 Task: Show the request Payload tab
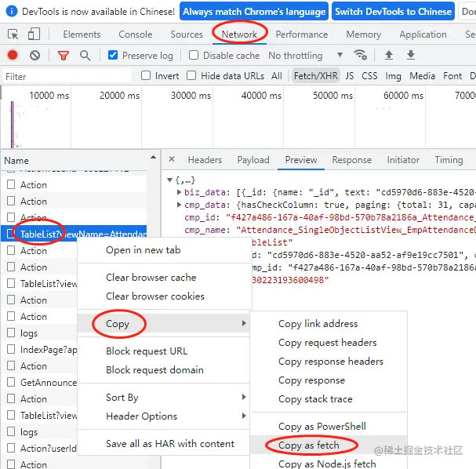[x=253, y=160]
